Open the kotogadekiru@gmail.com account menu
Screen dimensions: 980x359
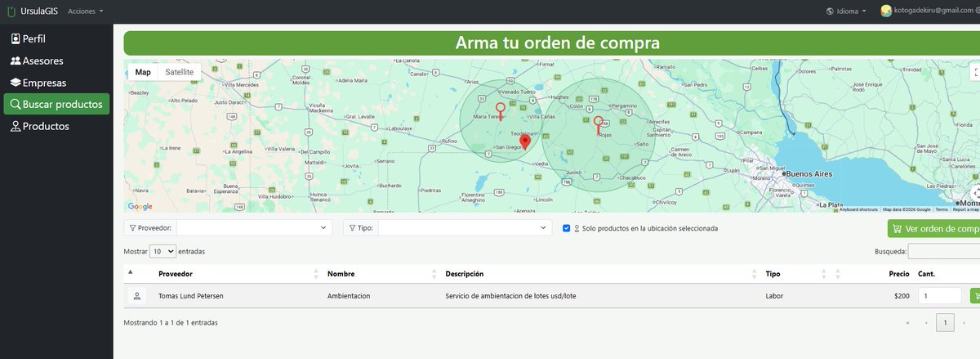point(934,11)
